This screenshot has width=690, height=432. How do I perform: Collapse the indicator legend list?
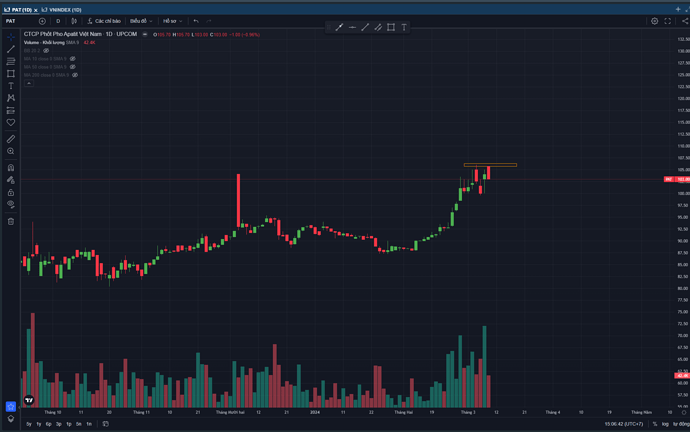click(x=29, y=83)
